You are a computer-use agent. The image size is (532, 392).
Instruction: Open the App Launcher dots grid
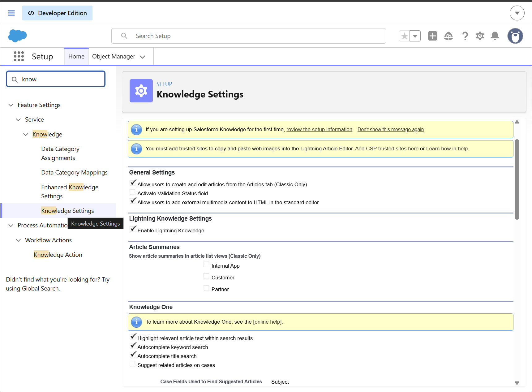click(19, 56)
